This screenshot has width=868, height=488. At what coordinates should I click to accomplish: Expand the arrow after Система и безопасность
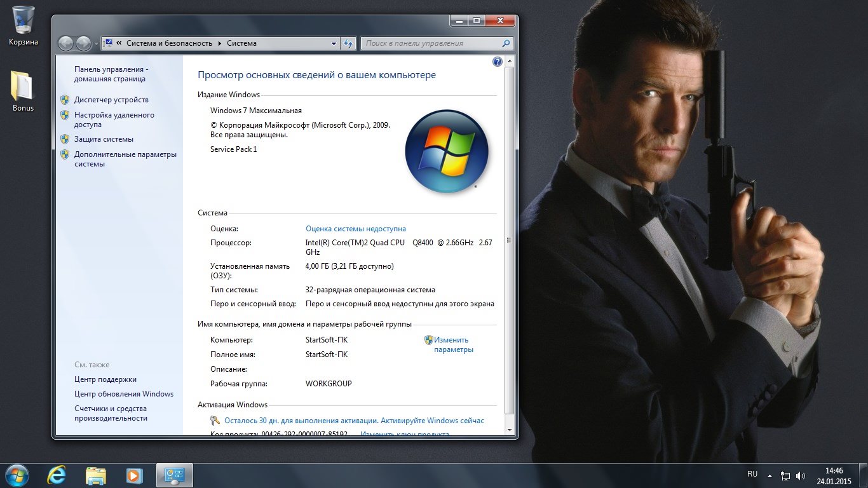pos(220,43)
